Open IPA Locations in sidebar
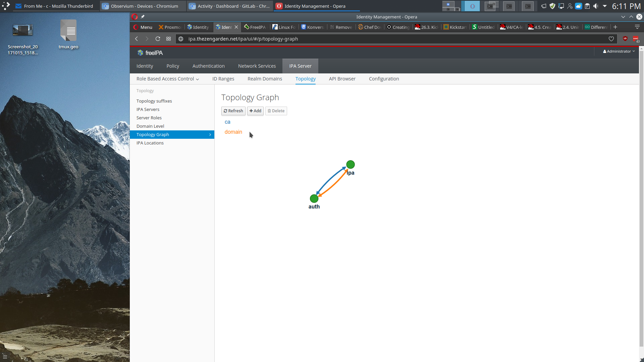 (150, 143)
